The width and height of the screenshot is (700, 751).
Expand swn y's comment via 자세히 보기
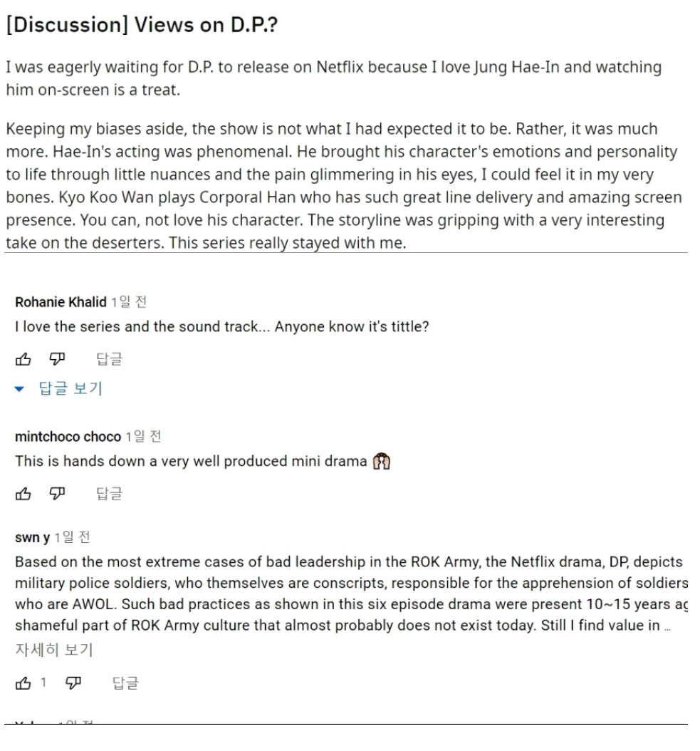54,650
